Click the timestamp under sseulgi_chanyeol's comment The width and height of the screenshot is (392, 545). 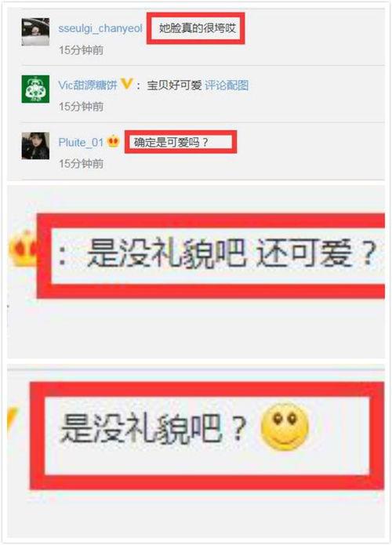(81, 50)
